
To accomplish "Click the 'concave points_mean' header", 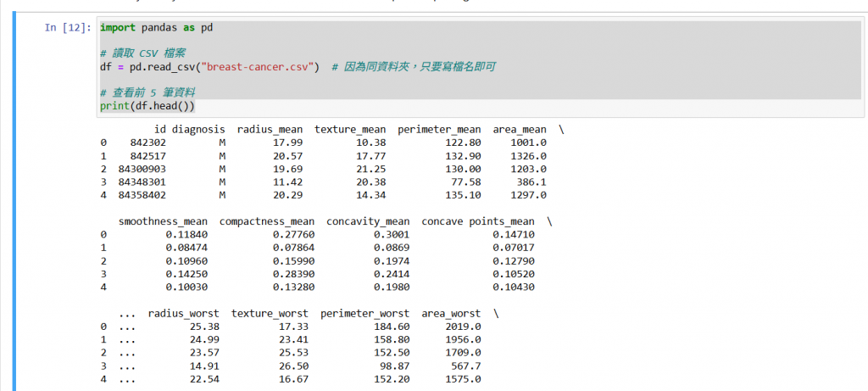I will (x=478, y=221).
